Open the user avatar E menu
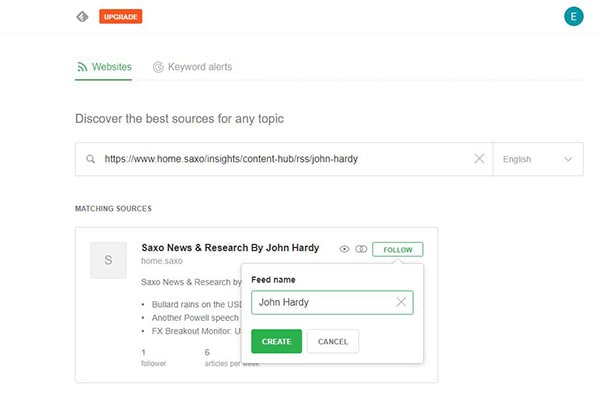600x400 pixels. pos(573,15)
